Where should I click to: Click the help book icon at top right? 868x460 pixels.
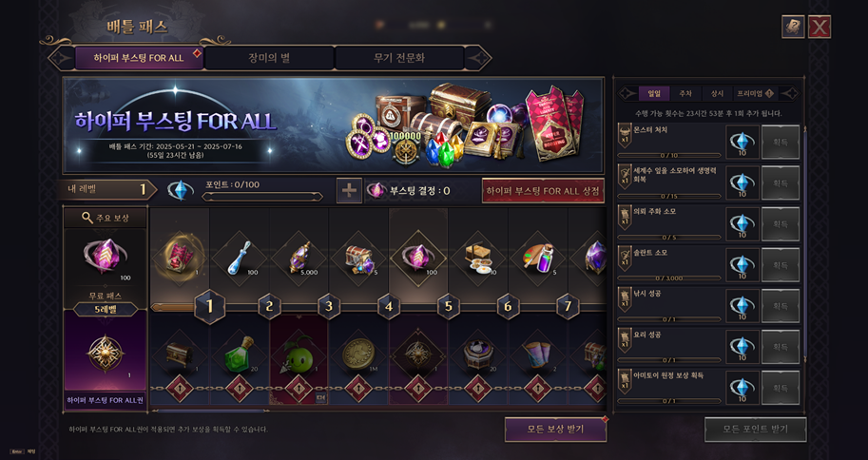point(793,27)
